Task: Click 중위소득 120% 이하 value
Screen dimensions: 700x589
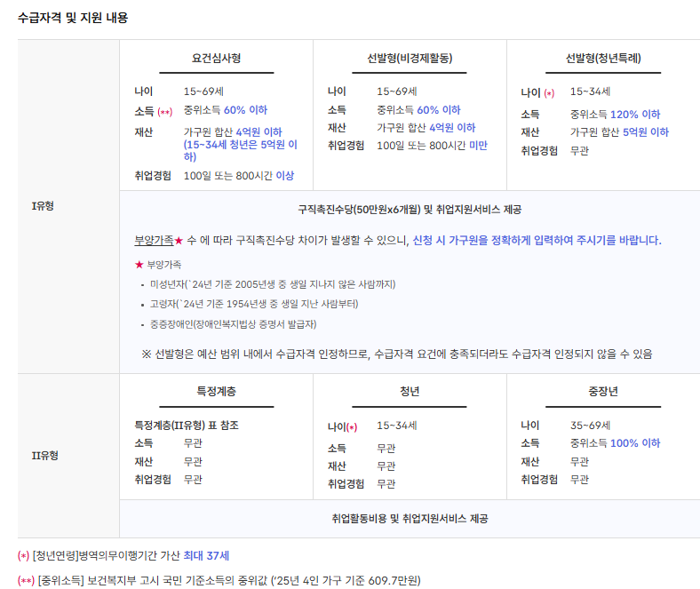Action: click(x=616, y=115)
